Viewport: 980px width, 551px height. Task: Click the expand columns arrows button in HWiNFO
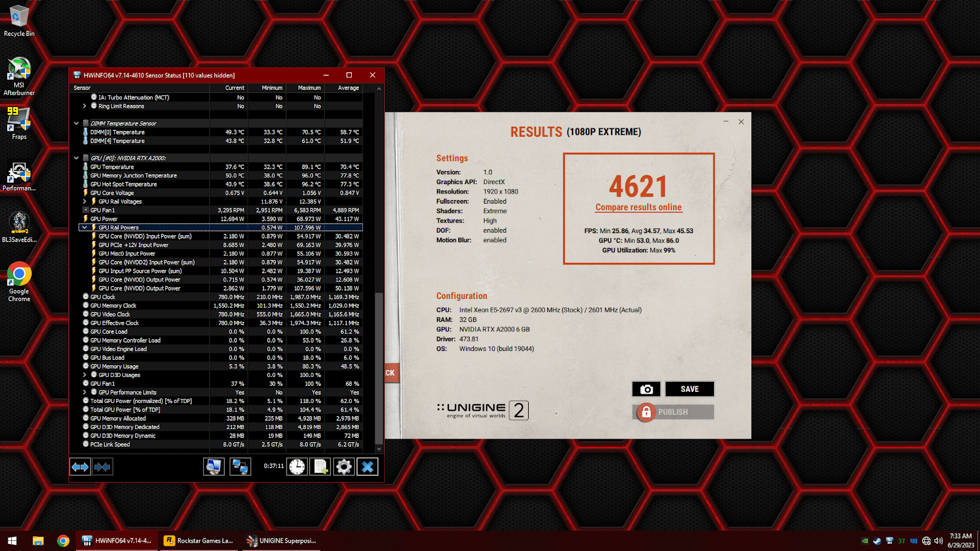coord(80,467)
